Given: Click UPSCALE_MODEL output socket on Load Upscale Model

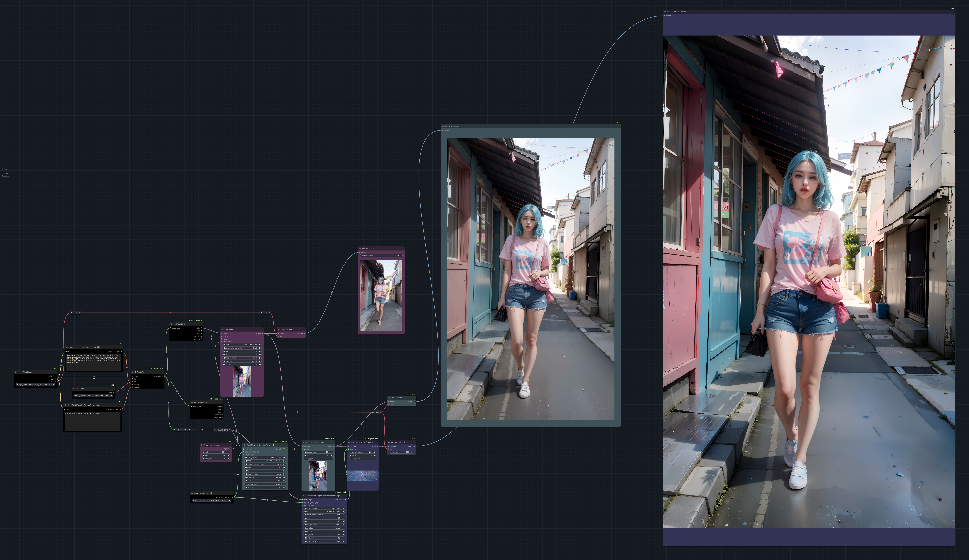Looking at the screenshot, I should [x=232, y=497].
